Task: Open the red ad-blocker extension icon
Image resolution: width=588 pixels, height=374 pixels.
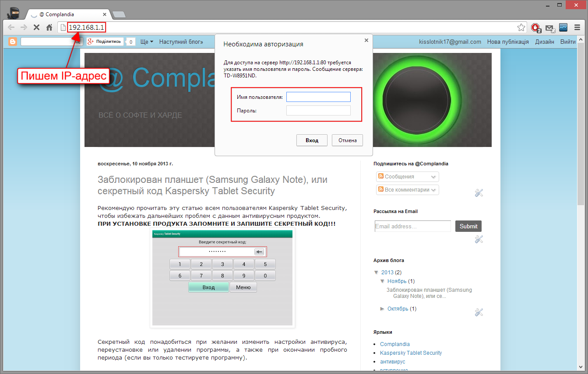Action: coord(535,28)
